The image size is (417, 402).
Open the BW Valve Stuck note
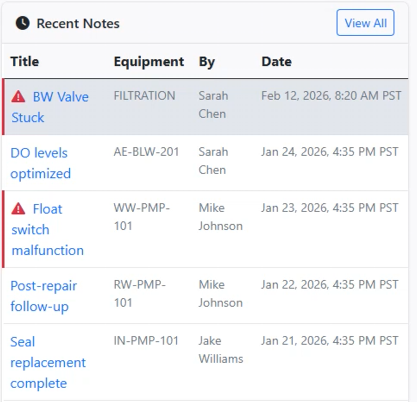click(50, 107)
